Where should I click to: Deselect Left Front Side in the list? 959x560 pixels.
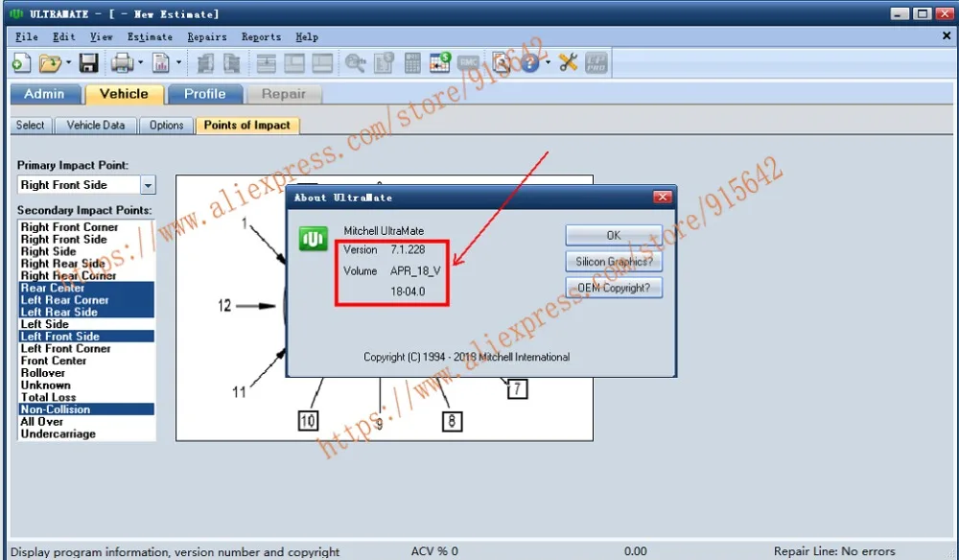click(86, 337)
